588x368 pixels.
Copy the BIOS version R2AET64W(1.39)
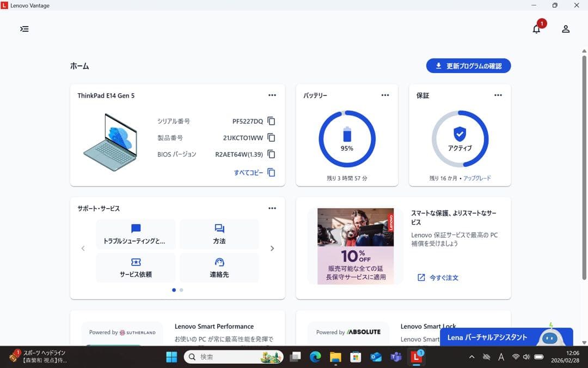click(271, 154)
